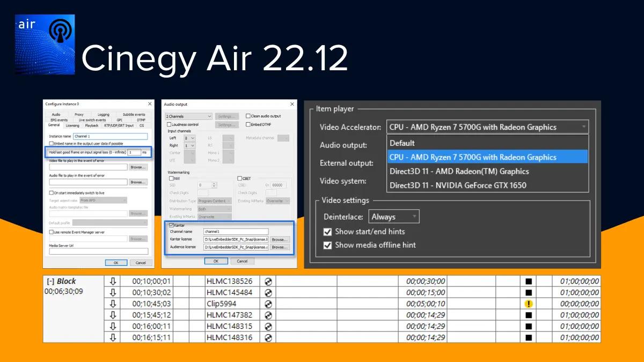Viewport: 644px width, 362px height.
Task: Click the globe icon beside HLMC148316
Action: 268,337
